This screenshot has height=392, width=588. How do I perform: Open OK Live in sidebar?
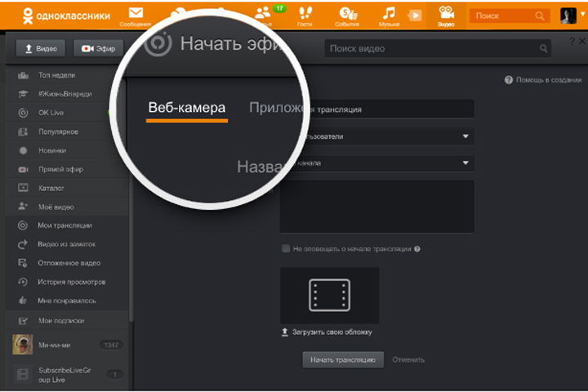tap(51, 113)
